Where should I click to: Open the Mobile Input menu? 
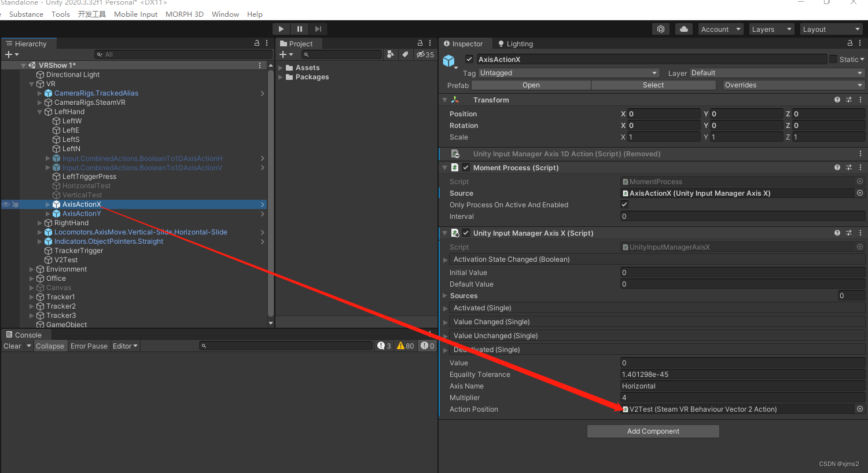(135, 14)
